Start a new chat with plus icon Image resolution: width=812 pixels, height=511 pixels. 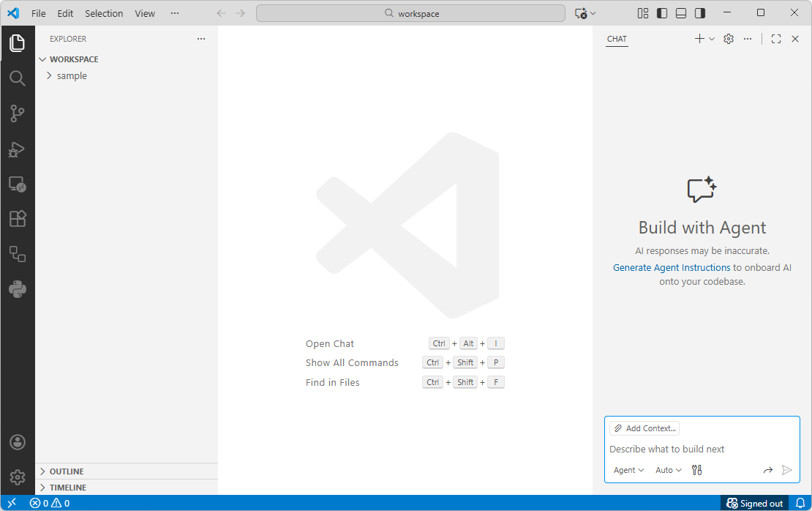tap(699, 39)
